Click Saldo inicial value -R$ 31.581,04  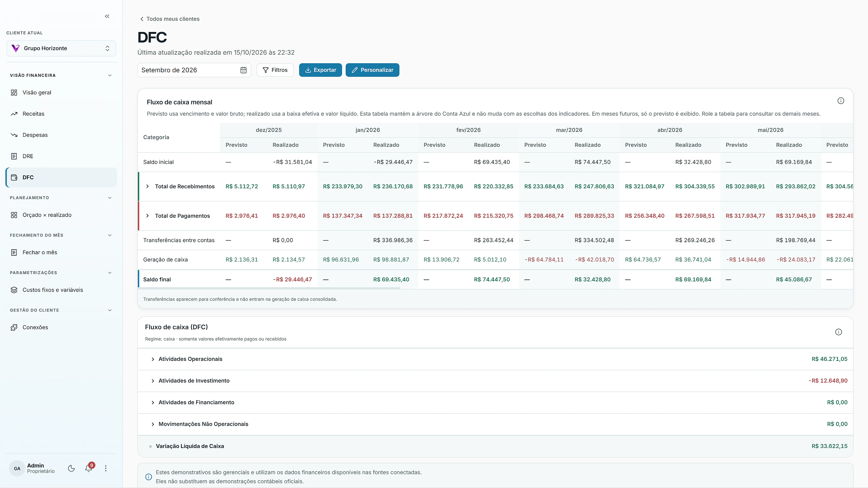[292, 162]
